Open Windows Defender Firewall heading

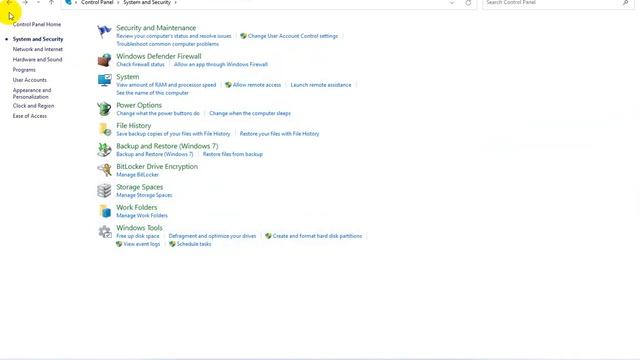point(159,56)
